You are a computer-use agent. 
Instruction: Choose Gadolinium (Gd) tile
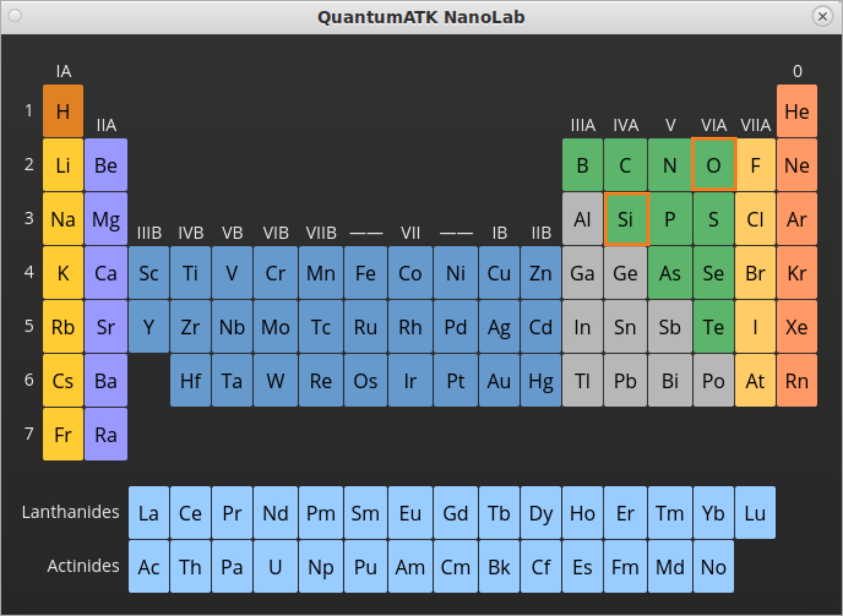pos(456,512)
